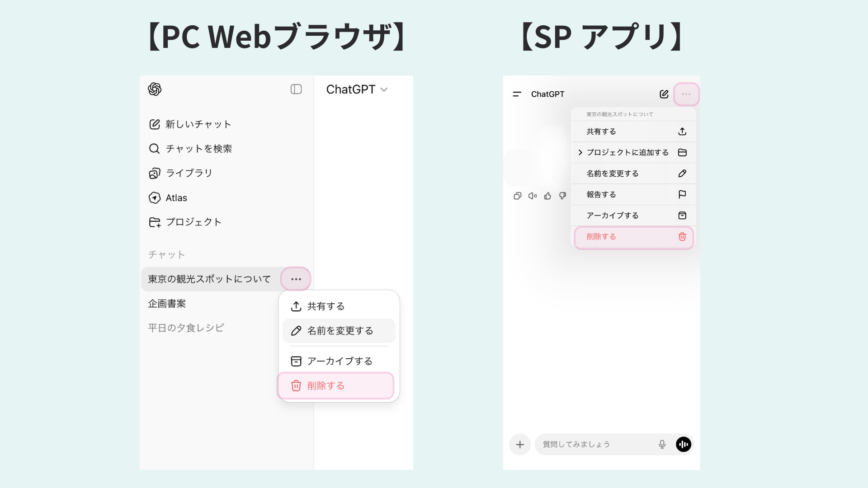868x488 pixels.
Task: Tap the 質問してみましょう input field
Action: (588, 444)
